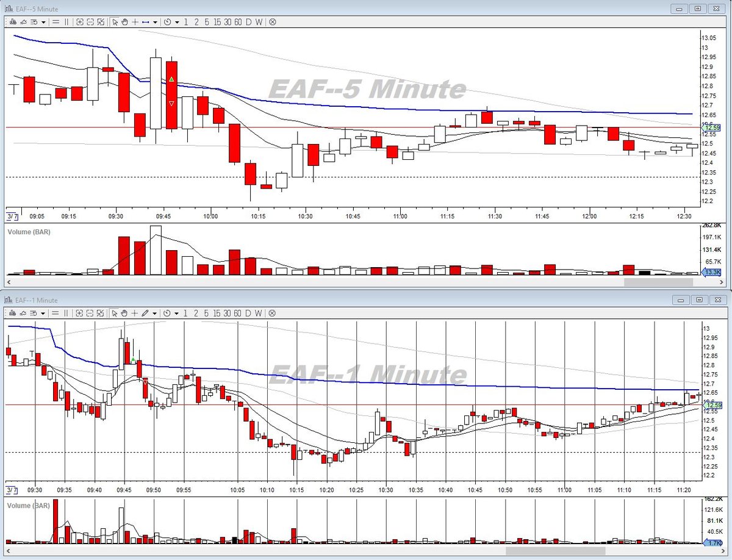Screen dimensions: 732x560
Task: Toggle vertical lines icon in 1 Minute toolbar
Action: click(66, 313)
